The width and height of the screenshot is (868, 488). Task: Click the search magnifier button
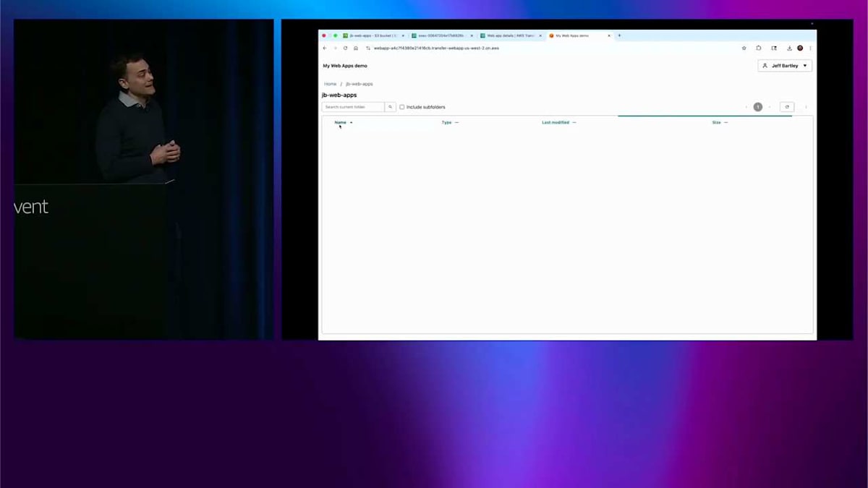(x=391, y=107)
